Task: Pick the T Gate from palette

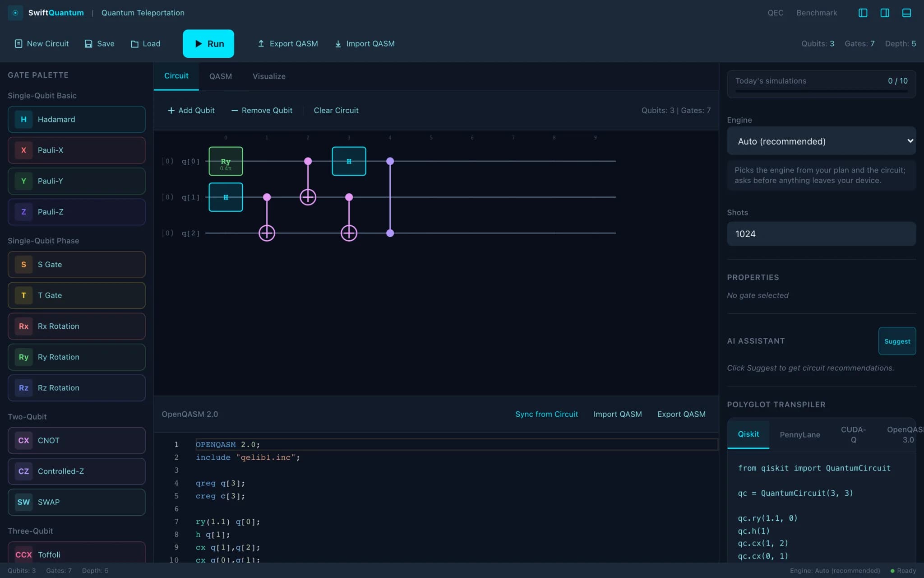Action: tap(77, 295)
